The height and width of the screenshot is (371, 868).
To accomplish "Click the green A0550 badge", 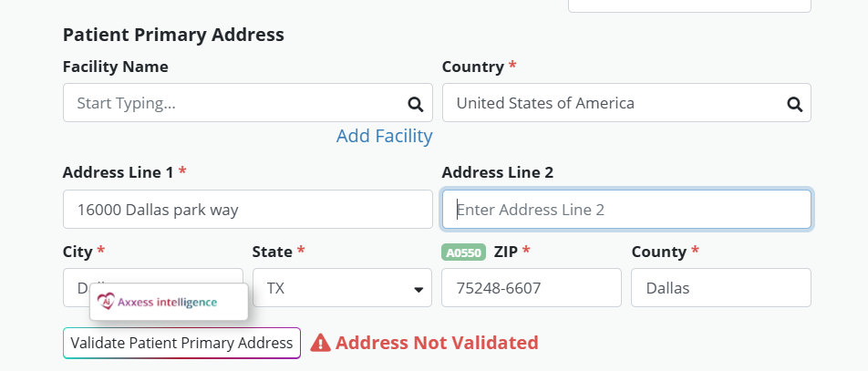I will coord(463,252).
